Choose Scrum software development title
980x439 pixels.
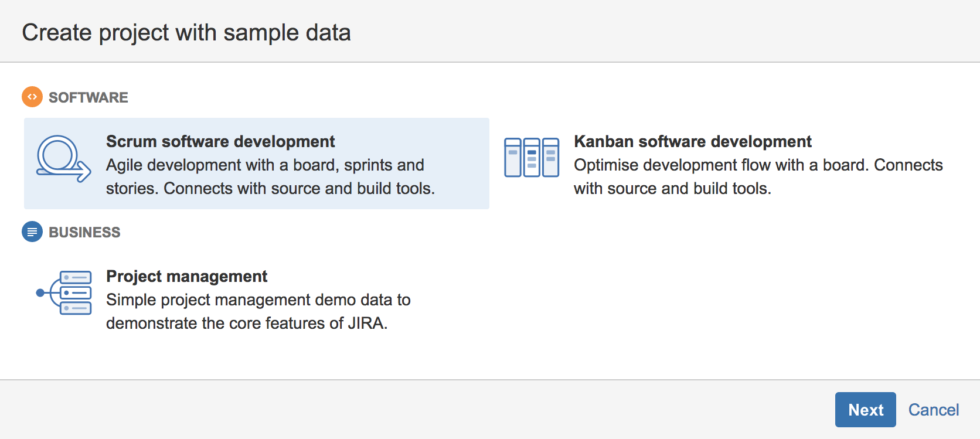(x=220, y=141)
